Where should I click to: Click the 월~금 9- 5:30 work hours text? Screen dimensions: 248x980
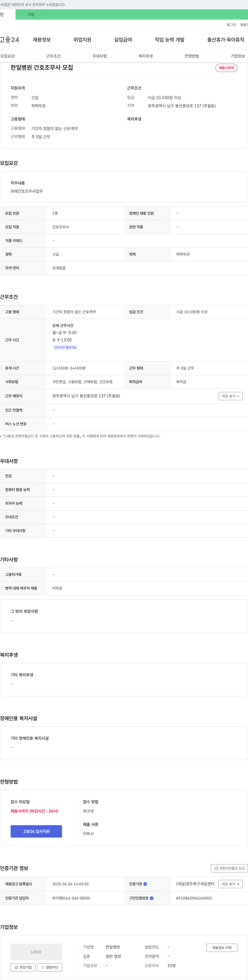64,333
